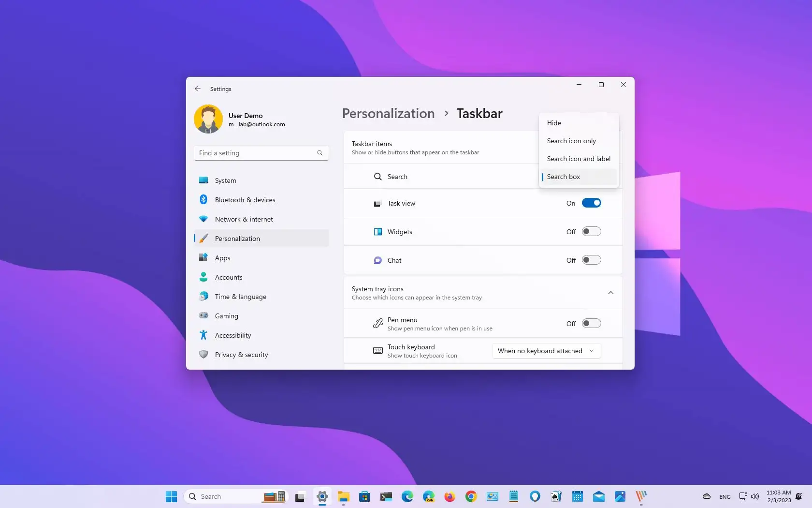
Task: Open the Touch keyboard display dropdown
Action: (x=546, y=351)
